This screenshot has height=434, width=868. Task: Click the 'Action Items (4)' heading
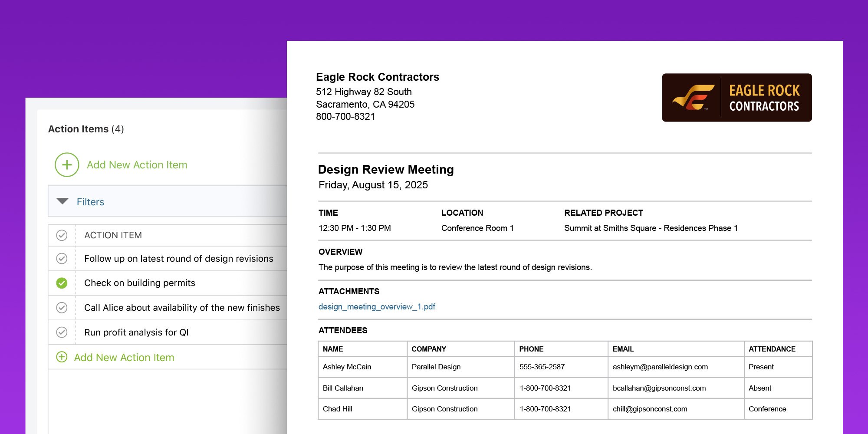pyautogui.click(x=86, y=129)
